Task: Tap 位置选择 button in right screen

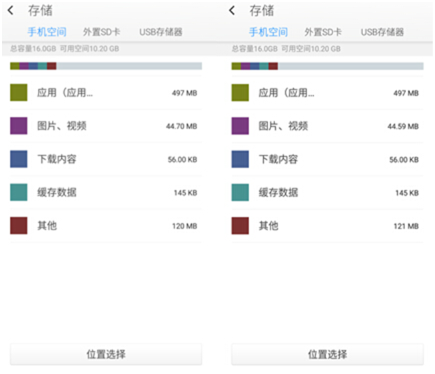Action: [328, 354]
